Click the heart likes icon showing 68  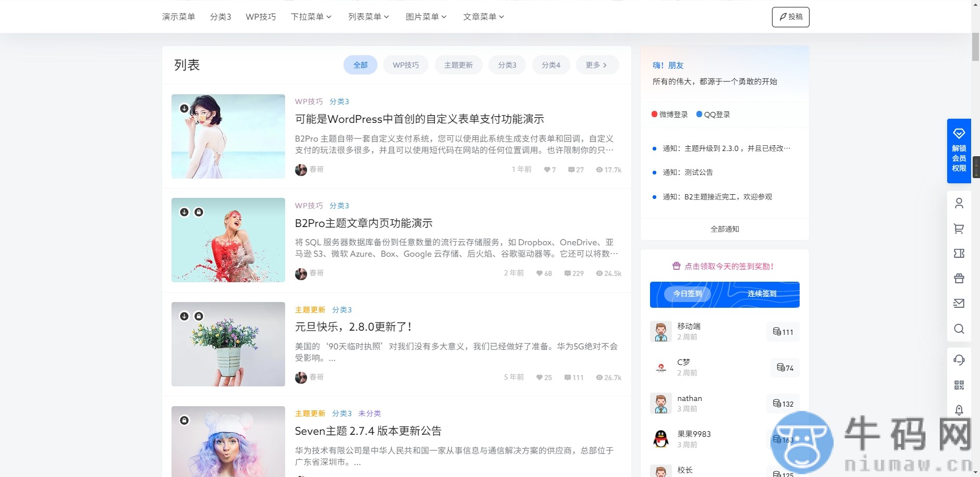click(539, 273)
